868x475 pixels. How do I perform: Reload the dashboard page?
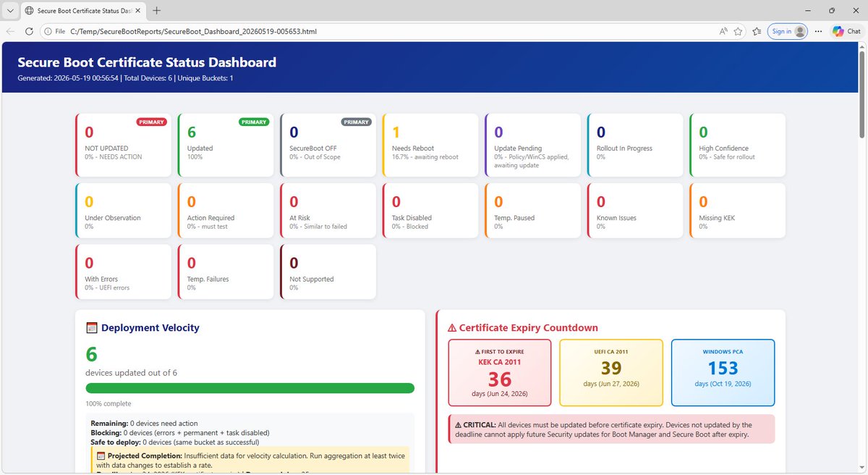click(29, 31)
